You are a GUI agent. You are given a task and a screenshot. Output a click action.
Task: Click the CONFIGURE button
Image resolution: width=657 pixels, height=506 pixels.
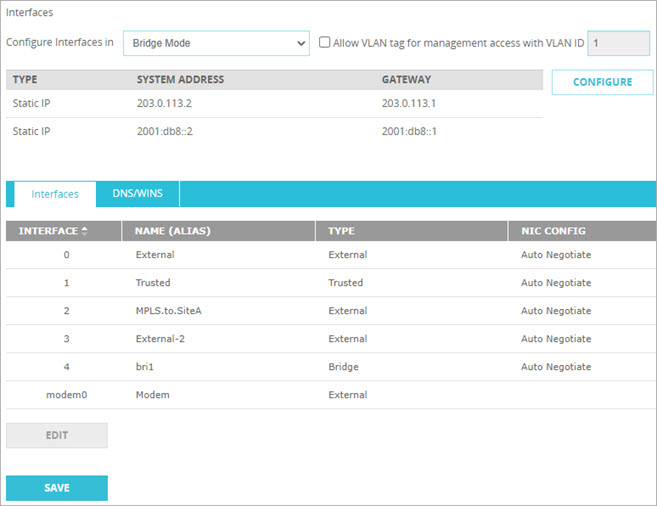tap(602, 82)
